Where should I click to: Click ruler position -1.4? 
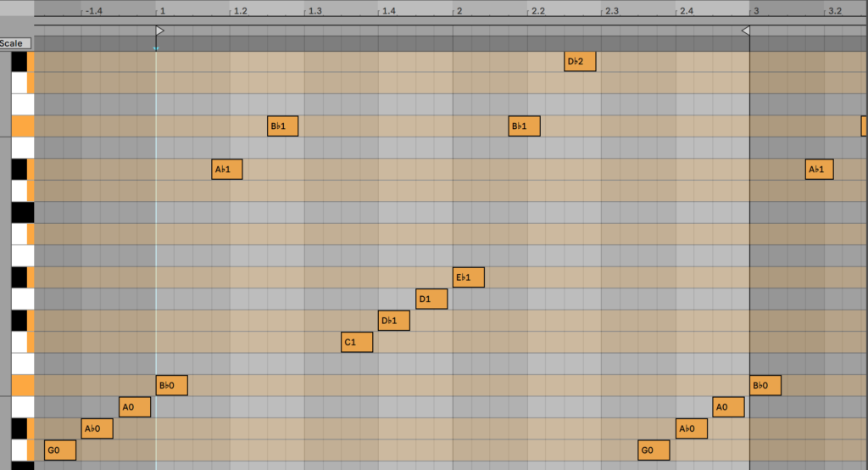pos(93,10)
